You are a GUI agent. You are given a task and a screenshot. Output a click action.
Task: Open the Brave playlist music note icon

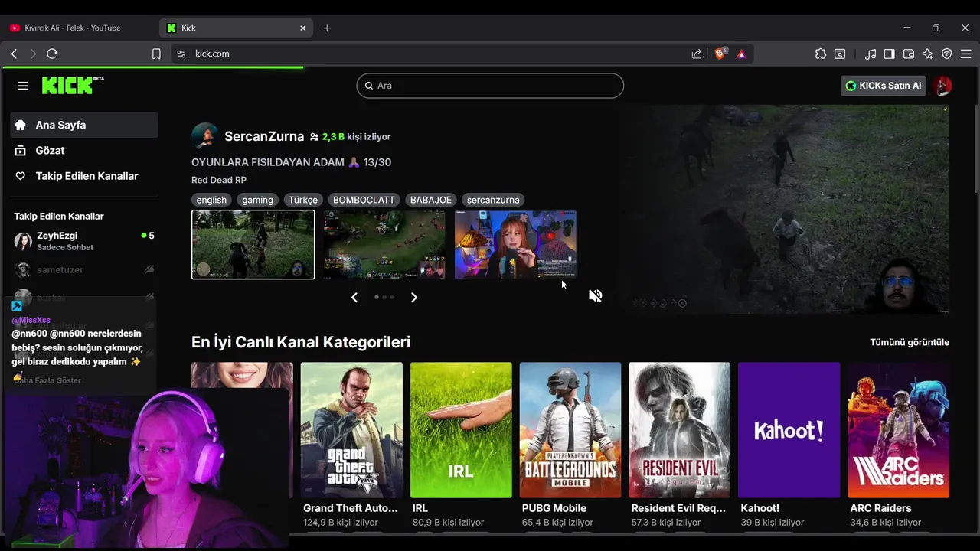pyautogui.click(x=871, y=54)
